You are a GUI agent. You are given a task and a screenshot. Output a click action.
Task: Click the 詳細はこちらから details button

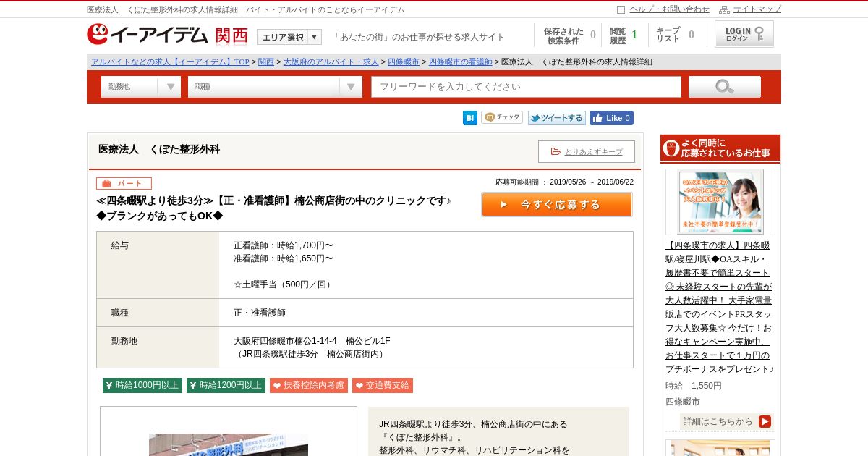tap(727, 421)
